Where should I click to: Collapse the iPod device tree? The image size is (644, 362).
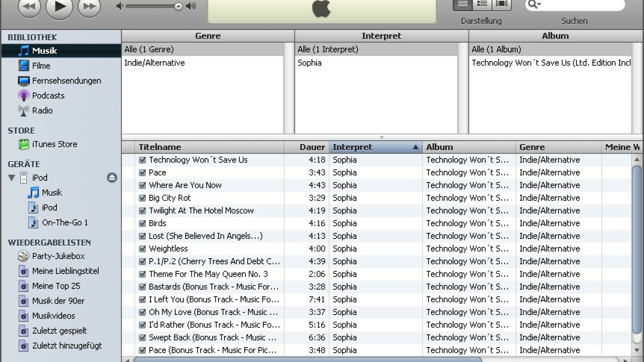12,178
